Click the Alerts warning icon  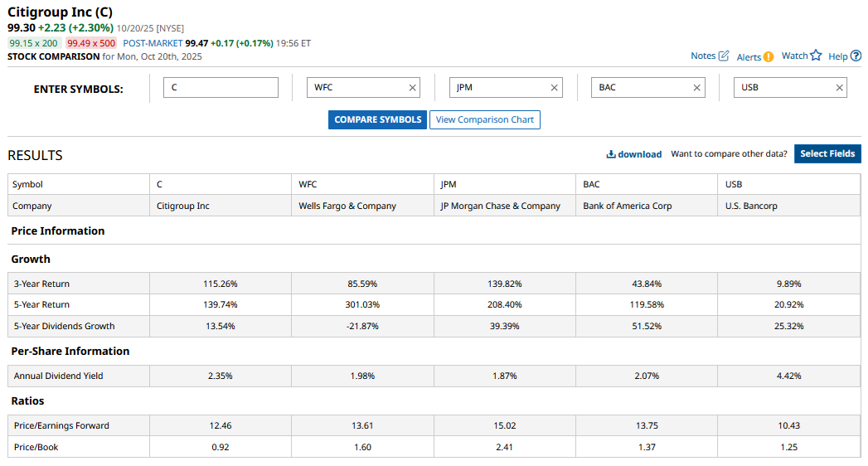coord(769,57)
